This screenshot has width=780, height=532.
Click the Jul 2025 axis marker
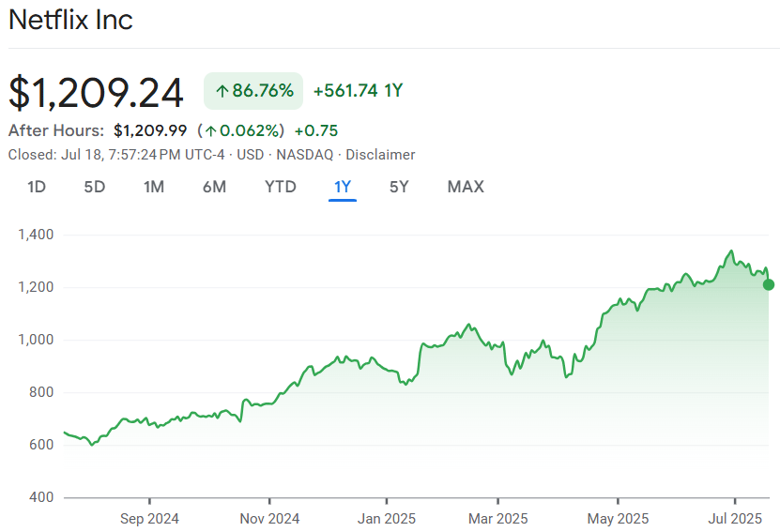tap(735, 519)
